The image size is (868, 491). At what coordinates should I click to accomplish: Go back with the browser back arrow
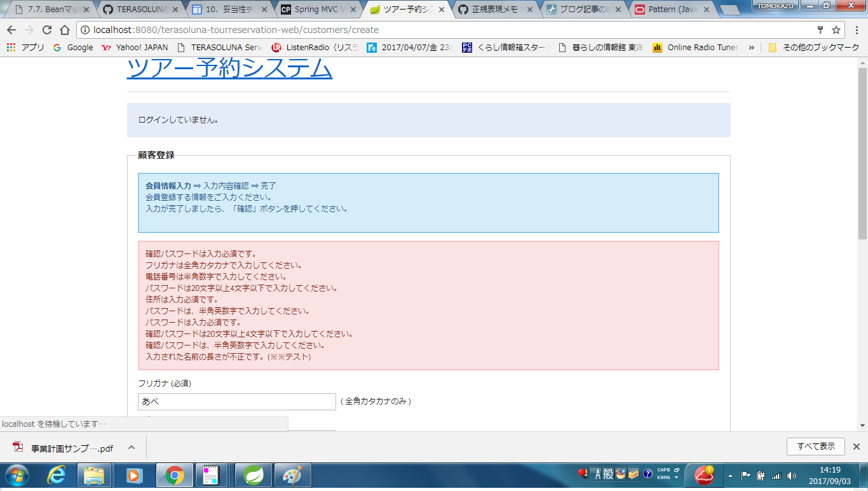[11, 30]
